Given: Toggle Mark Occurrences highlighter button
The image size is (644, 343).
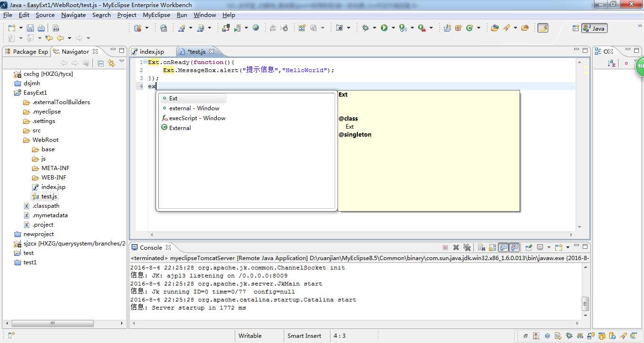Looking at the screenshot, I should pos(543,28).
